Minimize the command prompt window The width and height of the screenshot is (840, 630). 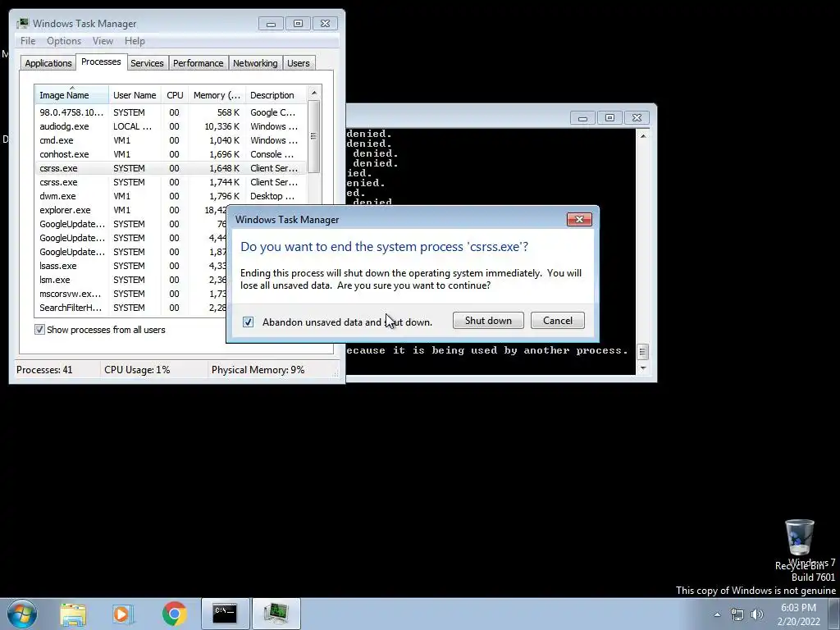582,118
